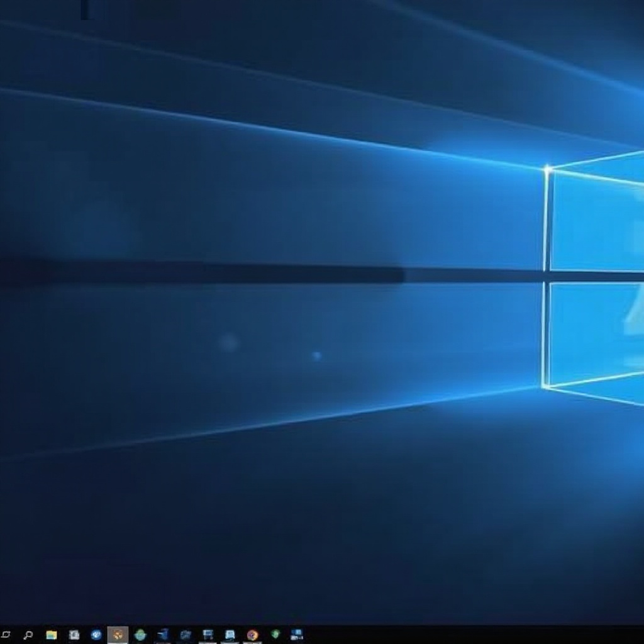The image size is (644, 644).
Task: Launch the round orange-purple browser taskbar icon
Action: [x=252, y=635]
